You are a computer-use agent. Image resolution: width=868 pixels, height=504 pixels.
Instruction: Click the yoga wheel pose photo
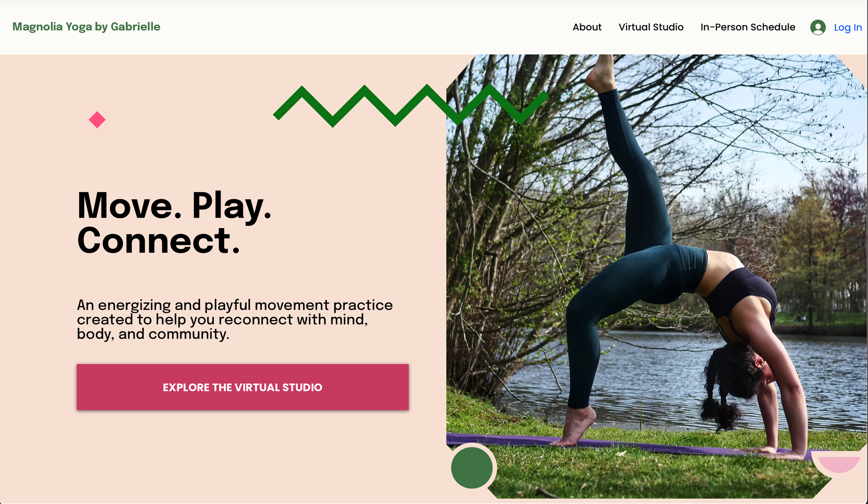click(656, 276)
